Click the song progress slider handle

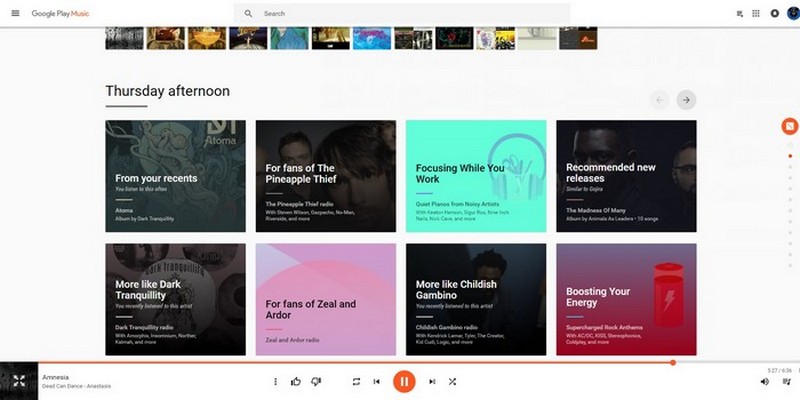673,363
